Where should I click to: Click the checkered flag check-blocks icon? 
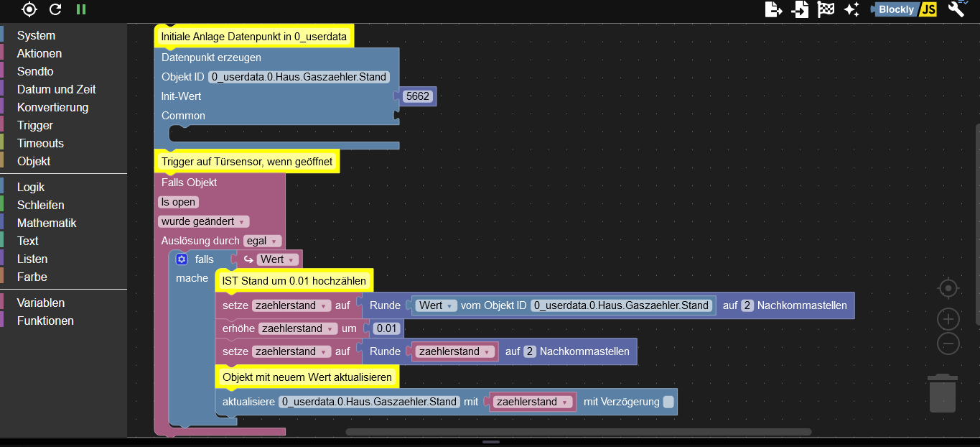click(826, 9)
